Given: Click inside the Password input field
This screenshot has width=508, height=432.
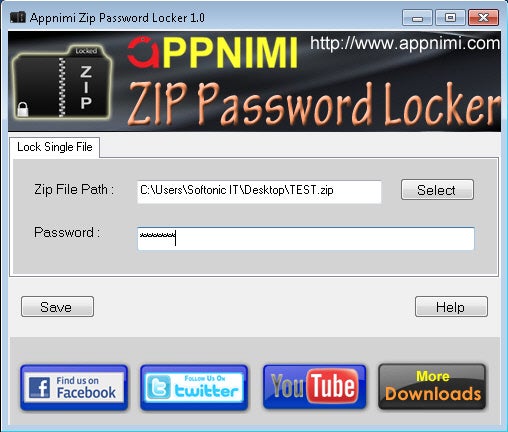Looking at the screenshot, I should 306,239.
